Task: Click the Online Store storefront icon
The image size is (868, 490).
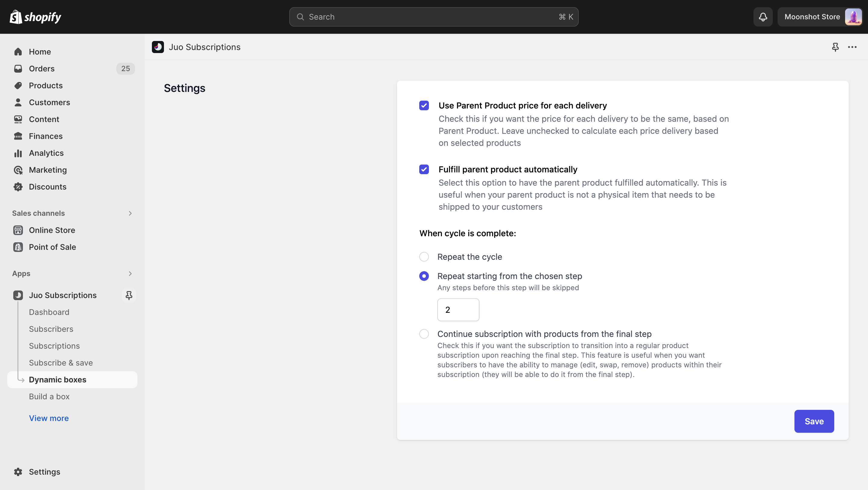Action: 18,230
